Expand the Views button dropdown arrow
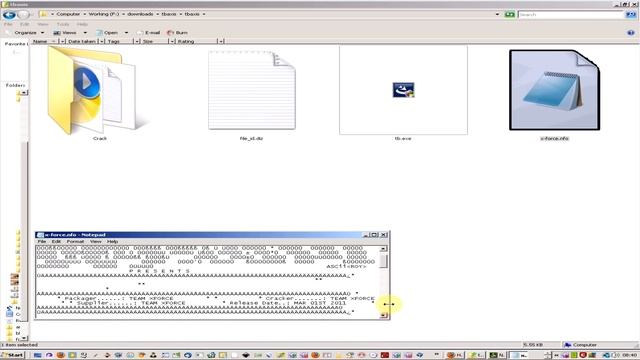The height and width of the screenshot is (360, 640). pyautogui.click(x=85, y=32)
